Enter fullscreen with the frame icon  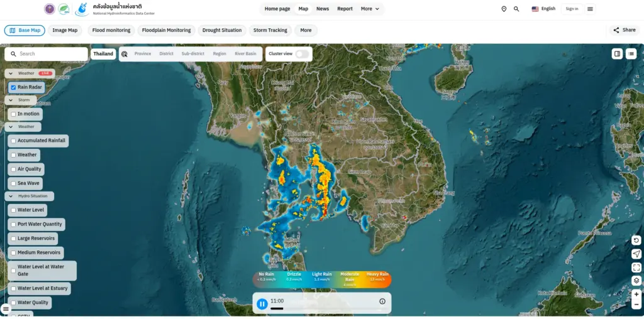tap(636, 268)
